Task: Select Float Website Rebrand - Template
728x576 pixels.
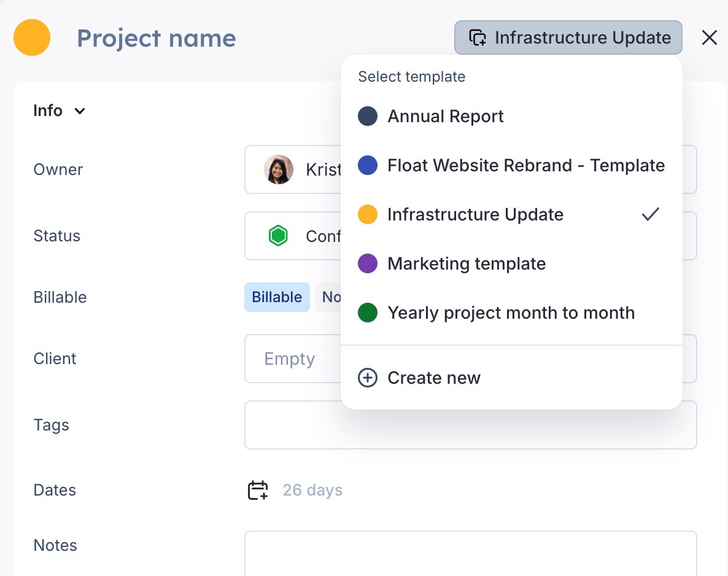Action: coord(525,165)
